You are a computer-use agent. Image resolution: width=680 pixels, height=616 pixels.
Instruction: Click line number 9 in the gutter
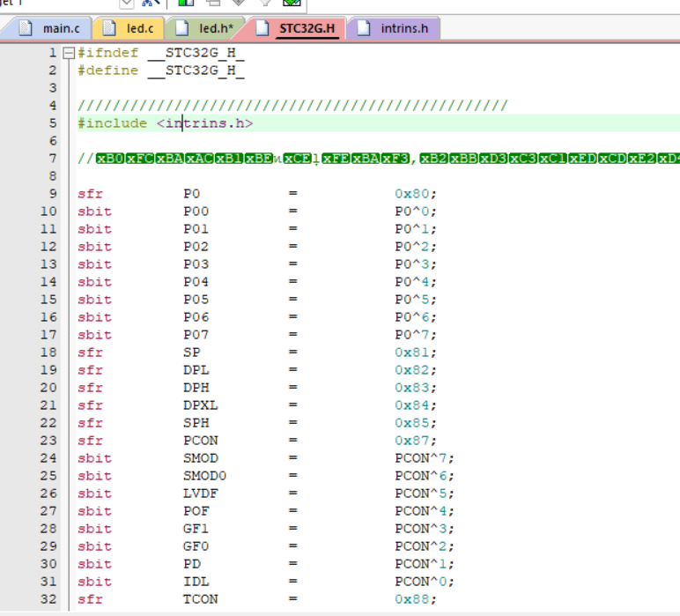click(x=52, y=194)
